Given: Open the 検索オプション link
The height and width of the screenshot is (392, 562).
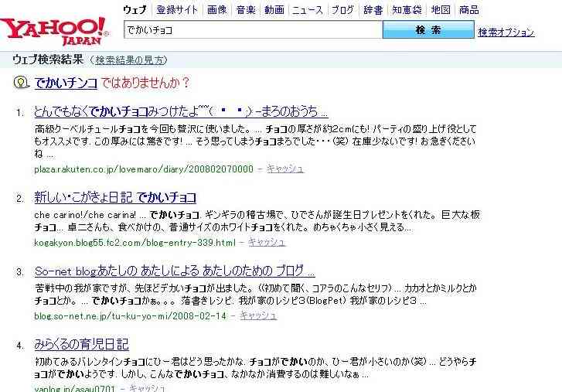Looking at the screenshot, I should click(x=506, y=32).
